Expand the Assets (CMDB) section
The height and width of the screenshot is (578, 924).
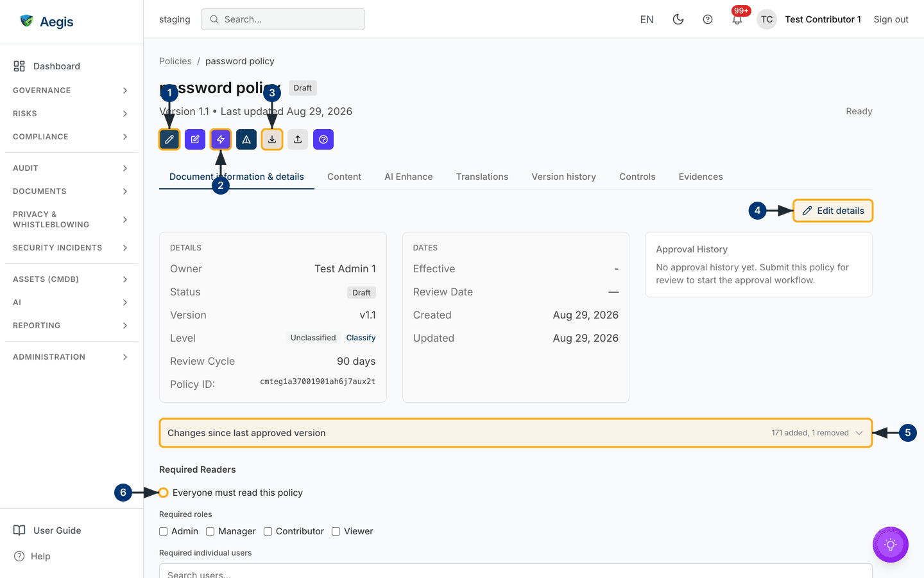tap(71, 279)
